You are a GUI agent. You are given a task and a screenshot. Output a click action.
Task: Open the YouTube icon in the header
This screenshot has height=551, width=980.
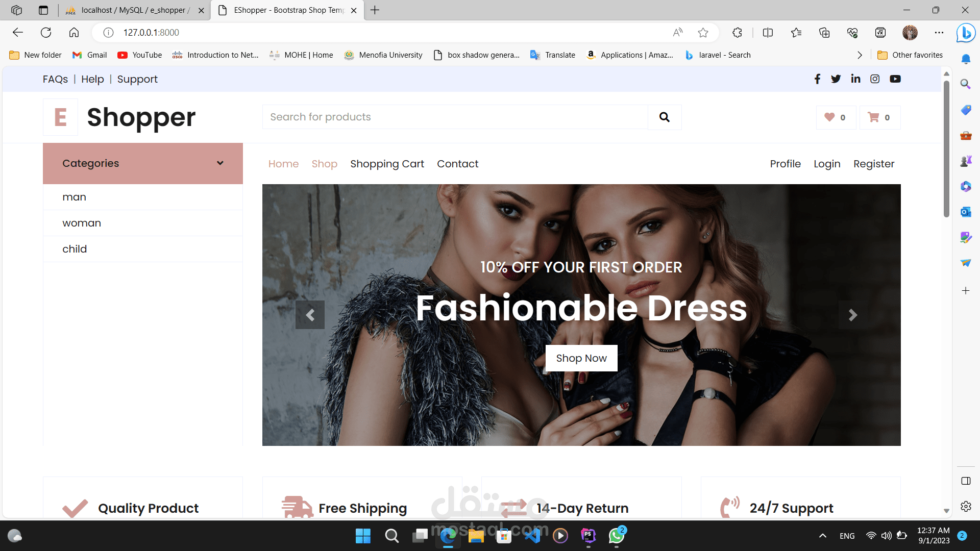coord(895,79)
